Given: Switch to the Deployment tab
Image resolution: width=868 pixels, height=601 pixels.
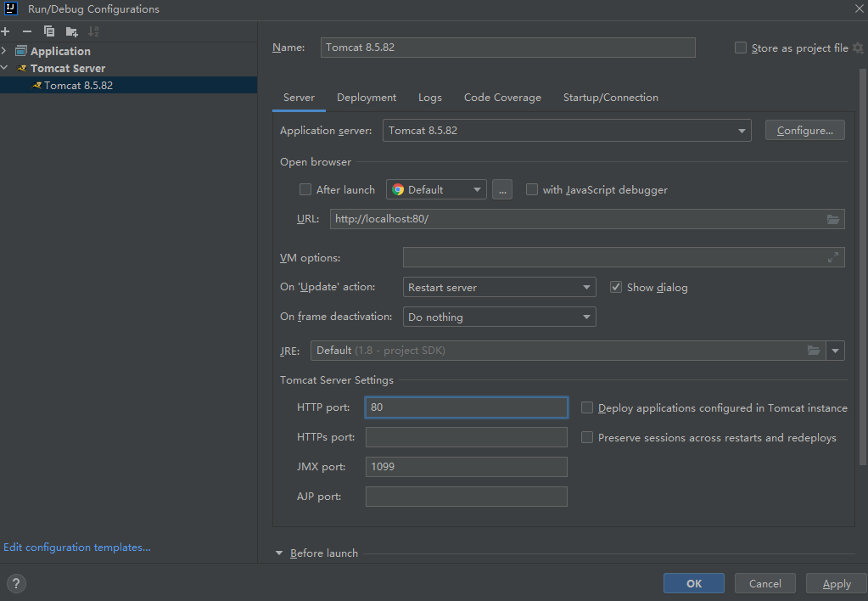Looking at the screenshot, I should click(367, 98).
